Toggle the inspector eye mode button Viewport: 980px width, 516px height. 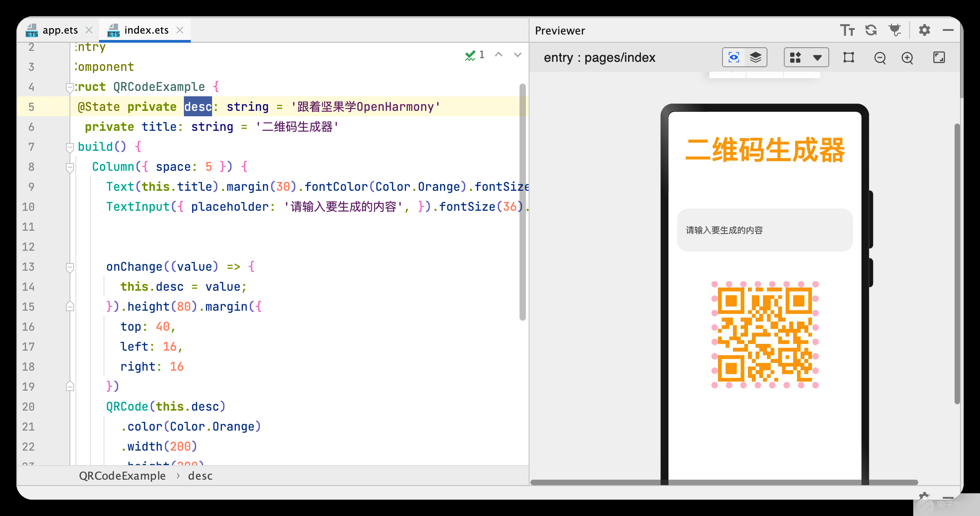coord(733,58)
